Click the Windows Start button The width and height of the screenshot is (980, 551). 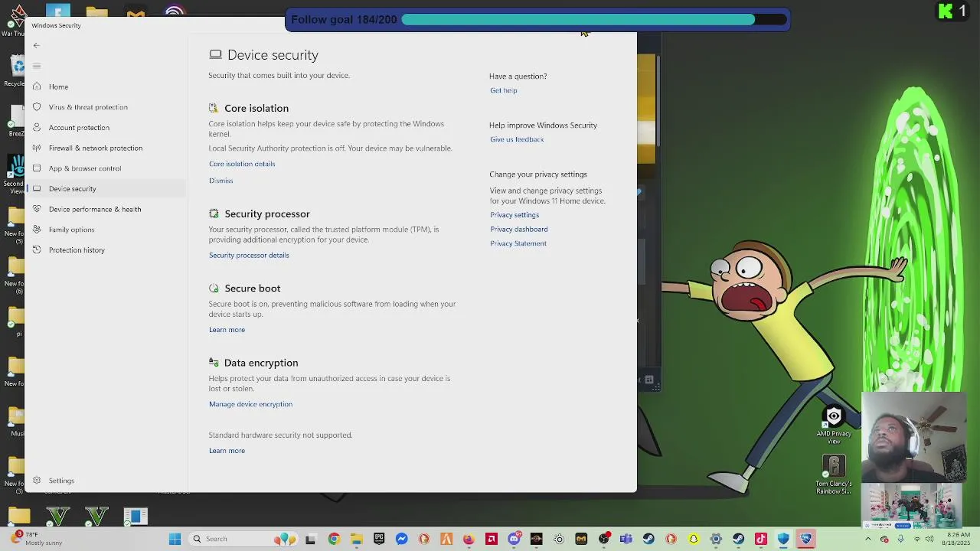175,539
